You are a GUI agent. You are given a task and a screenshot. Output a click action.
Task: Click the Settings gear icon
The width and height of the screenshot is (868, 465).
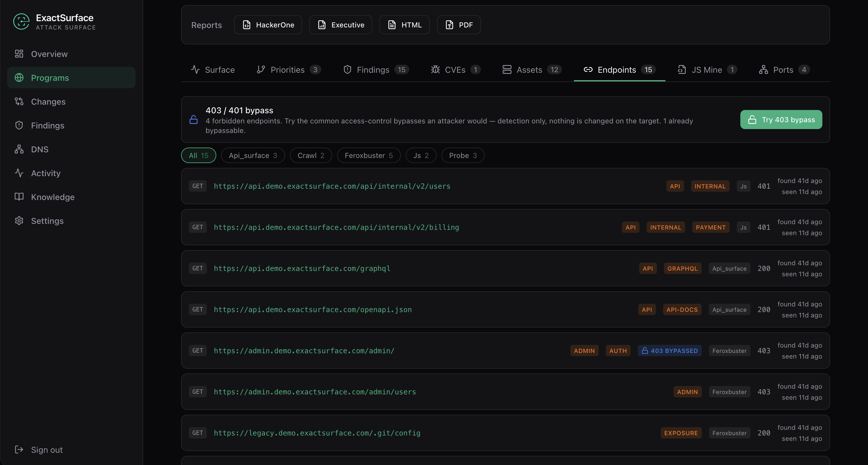[x=19, y=221]
